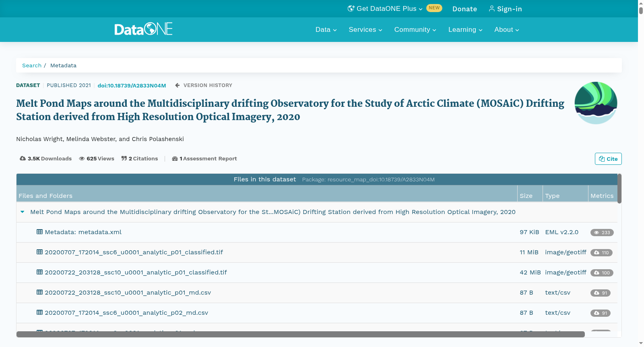Screen dimensions: 644x347
Task: Click the Sign-in link
Action: point(505,9)
